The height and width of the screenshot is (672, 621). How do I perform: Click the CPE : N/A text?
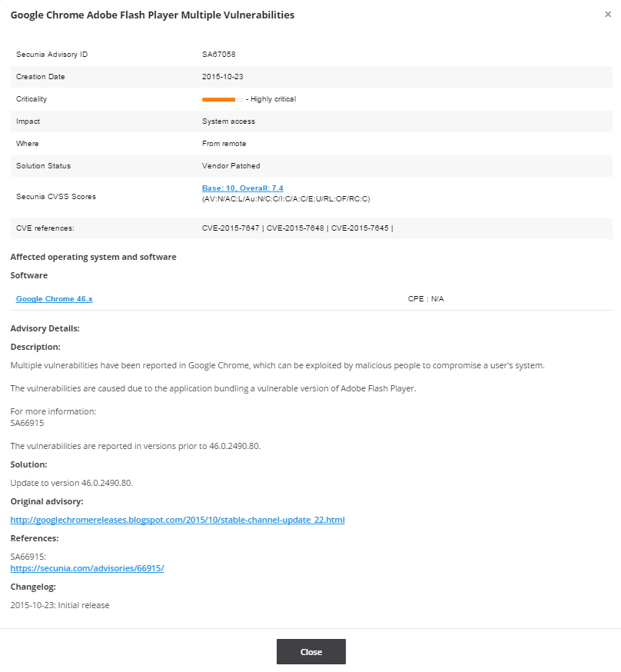pos(426,298)
